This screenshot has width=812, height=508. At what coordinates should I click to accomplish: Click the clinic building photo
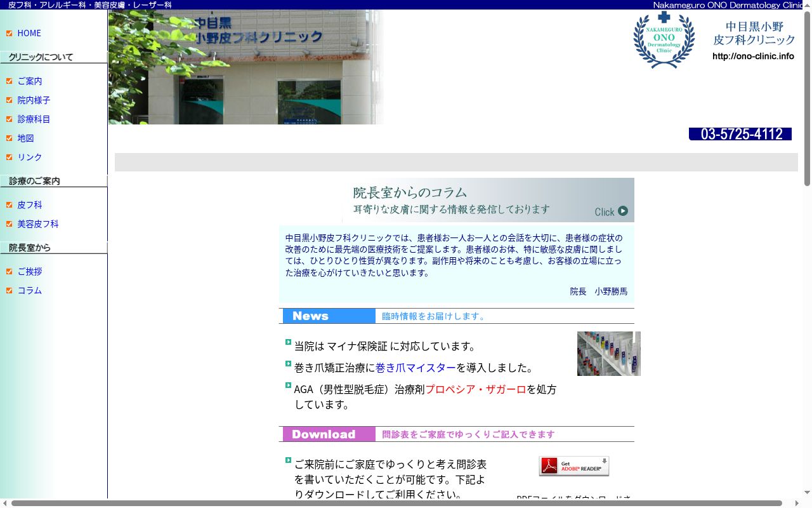(246, 67)
